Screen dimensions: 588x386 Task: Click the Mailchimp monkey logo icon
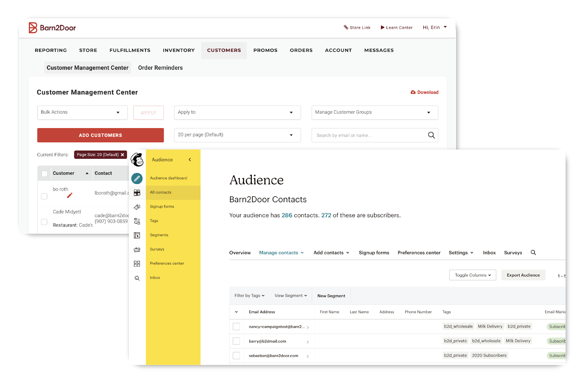point(137,160)
